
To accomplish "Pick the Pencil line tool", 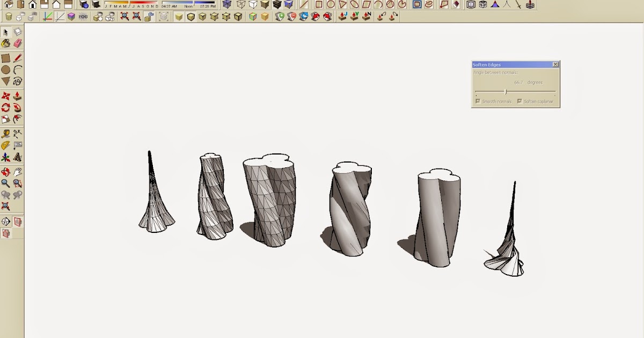I will [17, 58].
